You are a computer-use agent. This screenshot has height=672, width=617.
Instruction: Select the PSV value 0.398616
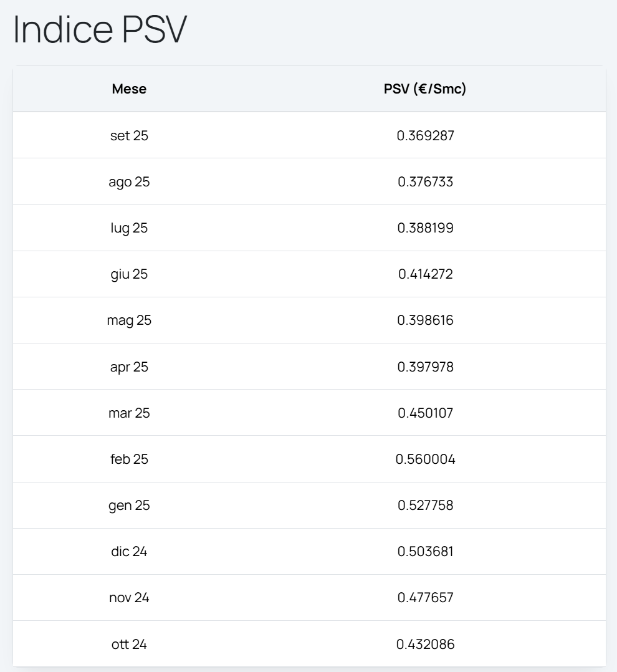(x=426, y=320)
